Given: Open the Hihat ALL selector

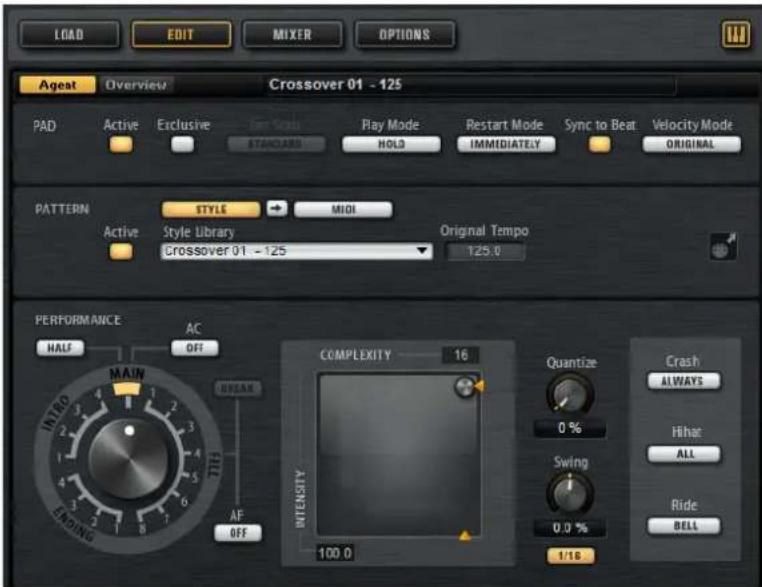Looking at the screenshot, I should coord(684,454).
